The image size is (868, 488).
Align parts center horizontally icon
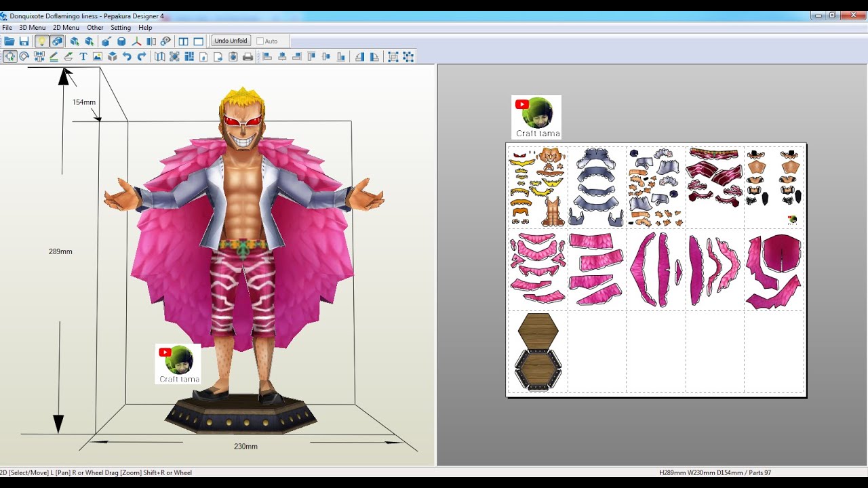click(282, 57)
